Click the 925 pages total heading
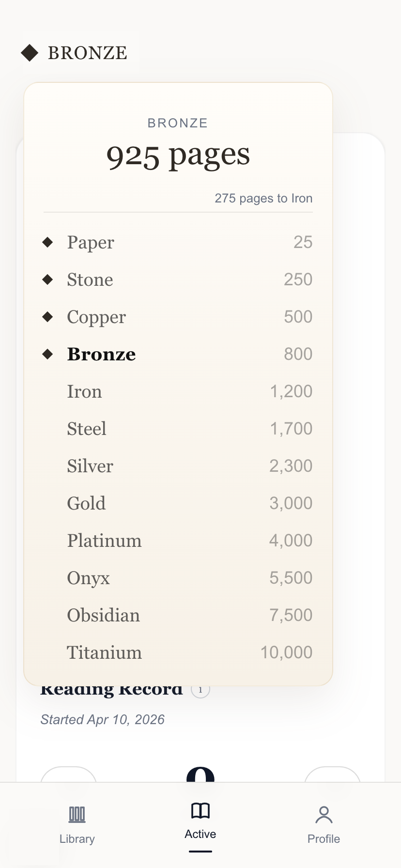401x868 pixels. pyautogui.click(x=178, y=156)
